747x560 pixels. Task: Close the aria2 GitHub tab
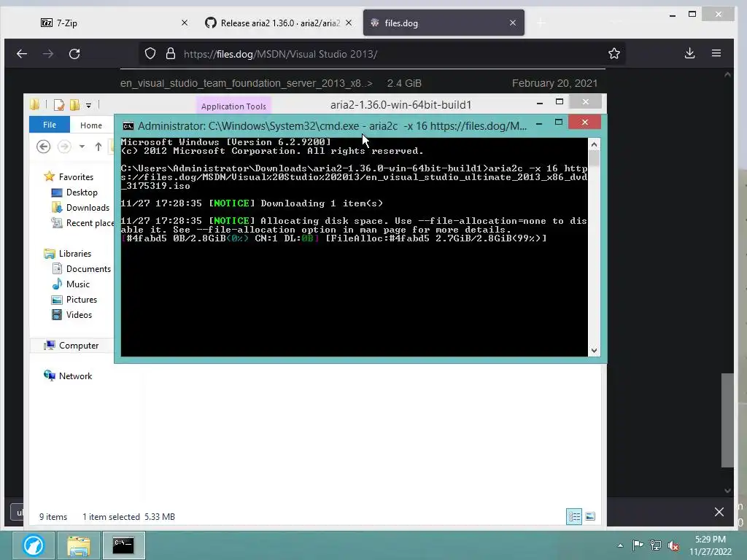(349, 23)
